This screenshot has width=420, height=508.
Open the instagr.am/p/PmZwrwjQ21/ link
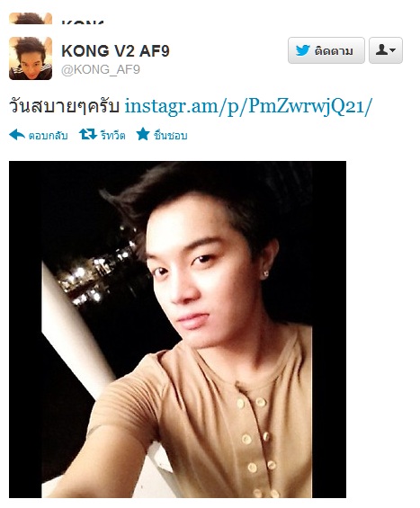click(248, 106)
